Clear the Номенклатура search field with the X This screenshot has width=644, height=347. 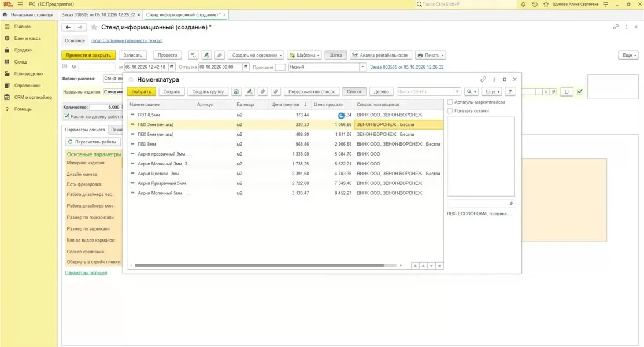click(x=457, y=91)
